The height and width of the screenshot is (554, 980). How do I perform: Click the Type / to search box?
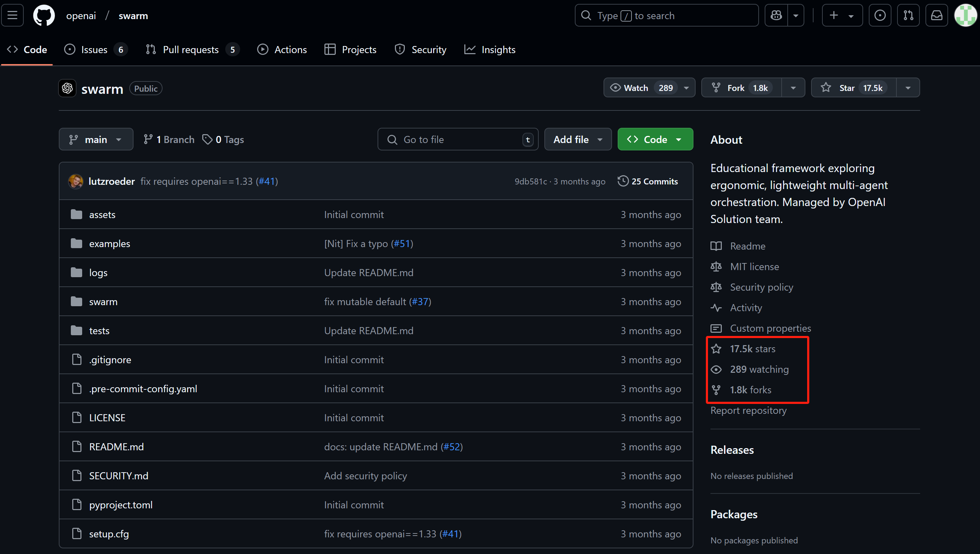pyautogui.click(x=667, y=15)
